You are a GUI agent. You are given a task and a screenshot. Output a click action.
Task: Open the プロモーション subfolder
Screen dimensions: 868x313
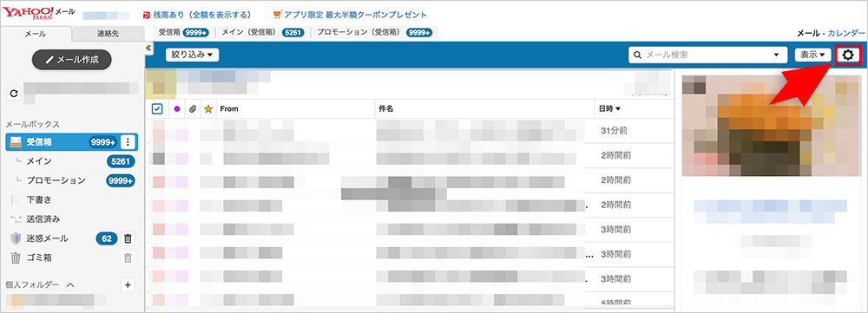pyautogui.click(x=56, y=180)
